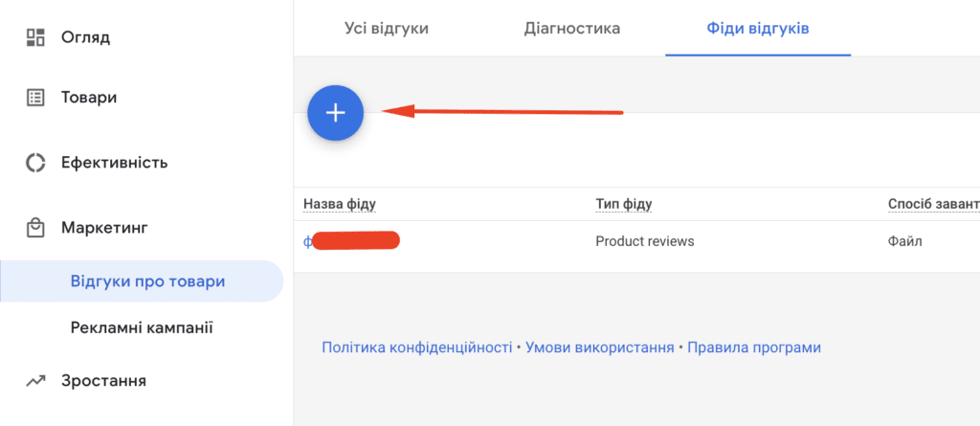Viewport: 980px width, 426px height.
Task: Expand the Маркетинг menu label
Action: (104, 228)
